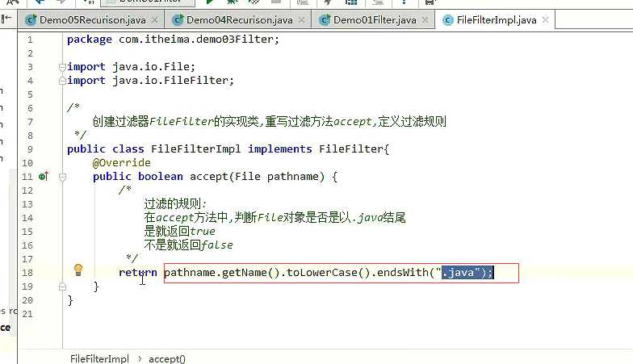Click the class icon on Demo04Recurison.java tab

coord(178,20)
